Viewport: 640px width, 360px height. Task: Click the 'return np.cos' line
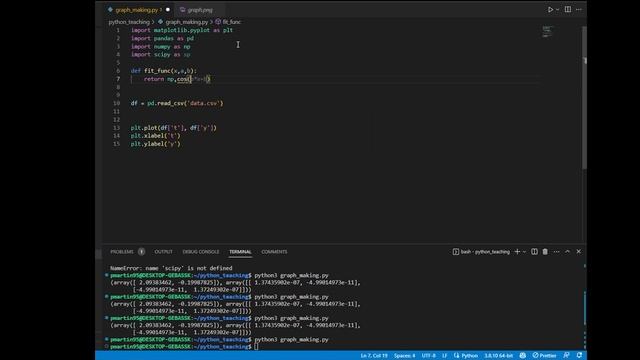(x=177, y=79)
